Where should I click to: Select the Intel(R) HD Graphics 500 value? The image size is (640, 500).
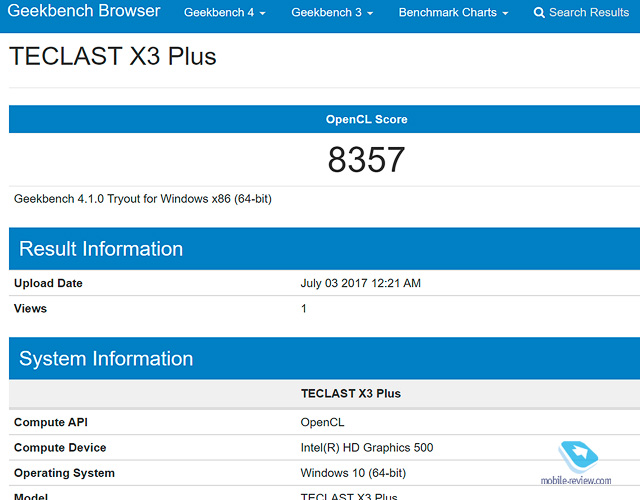[367, 448]
